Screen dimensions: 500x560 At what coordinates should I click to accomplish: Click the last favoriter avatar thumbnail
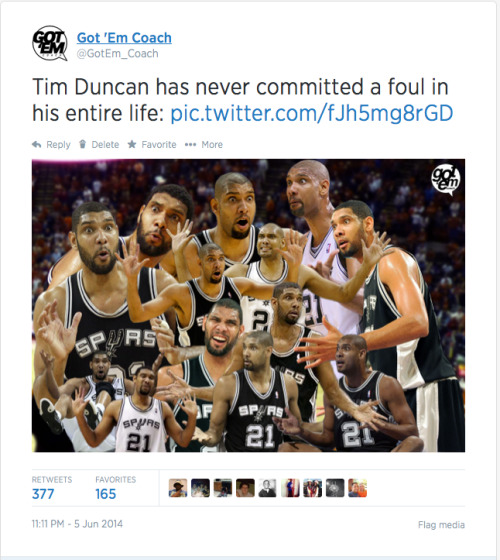click(x=358, y=488)
